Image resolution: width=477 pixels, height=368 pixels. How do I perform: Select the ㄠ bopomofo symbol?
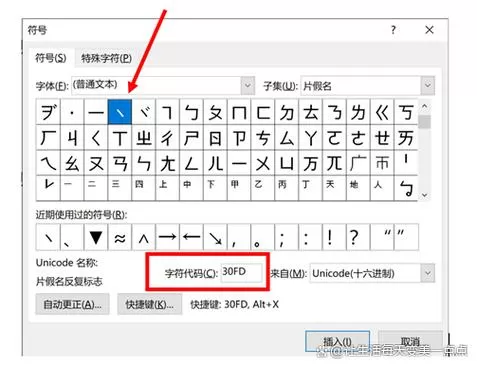(x=72, y=163)
